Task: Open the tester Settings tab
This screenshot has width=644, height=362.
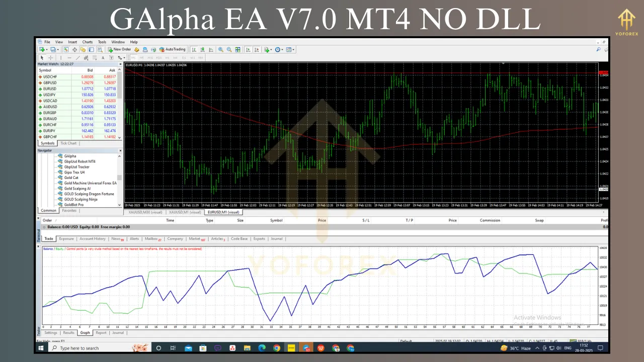Action: point(51,333)
